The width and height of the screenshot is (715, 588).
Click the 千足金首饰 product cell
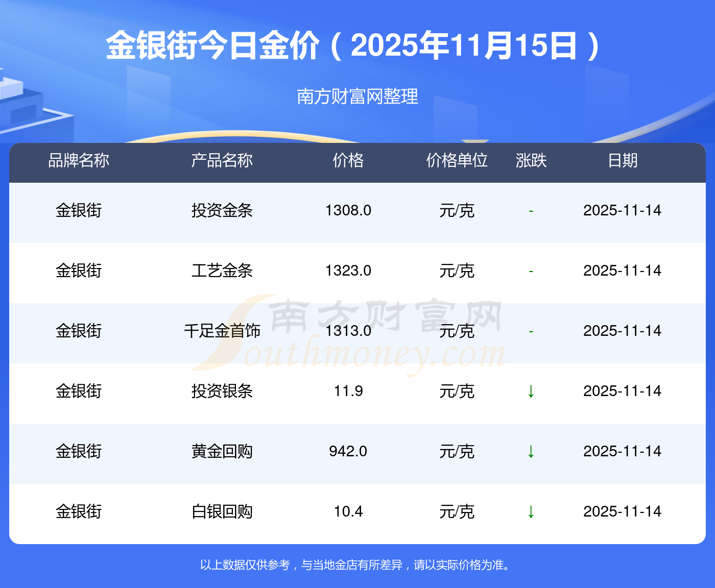pos(222,331)
